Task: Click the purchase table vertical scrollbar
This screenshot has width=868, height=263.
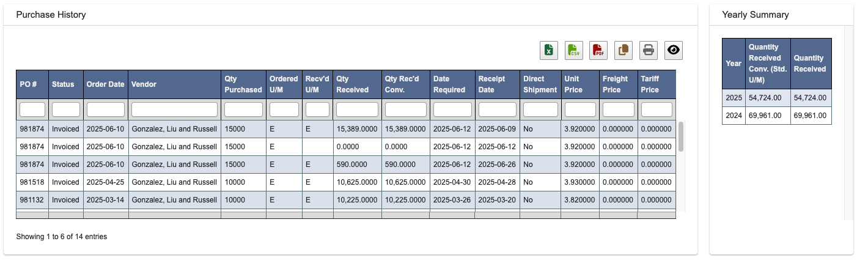Action: coord(681,137)
